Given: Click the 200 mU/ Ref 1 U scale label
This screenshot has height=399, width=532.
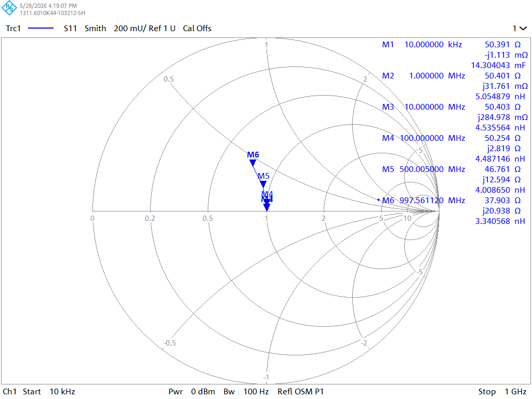Looking at the screenshot, I should click(144, 29).
